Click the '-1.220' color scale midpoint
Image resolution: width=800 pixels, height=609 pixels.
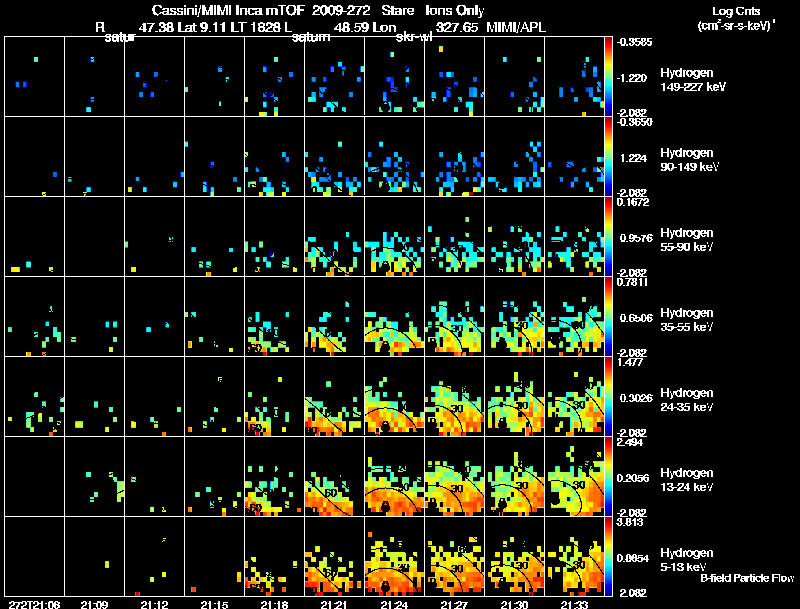[x=632, y=78]
